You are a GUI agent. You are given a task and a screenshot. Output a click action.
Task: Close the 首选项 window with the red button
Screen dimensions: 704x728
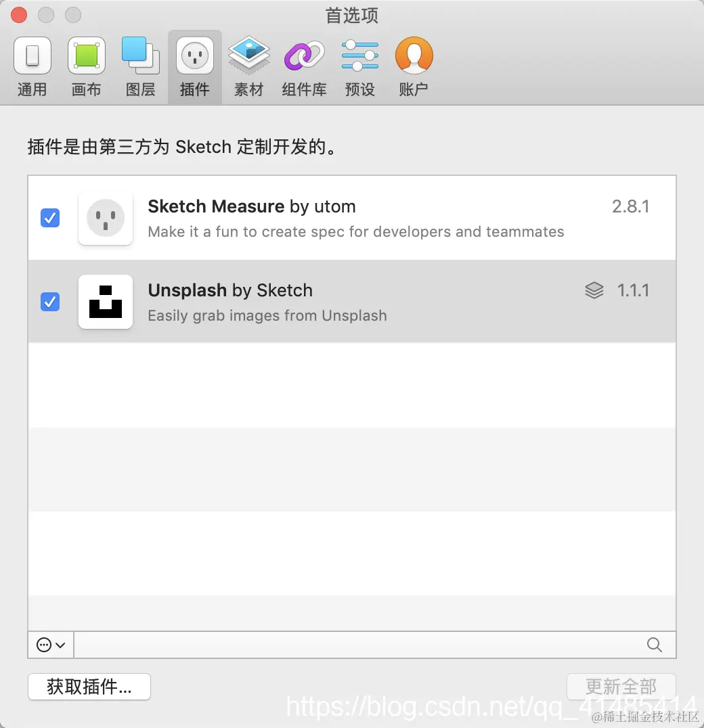[x=19, y=15]
